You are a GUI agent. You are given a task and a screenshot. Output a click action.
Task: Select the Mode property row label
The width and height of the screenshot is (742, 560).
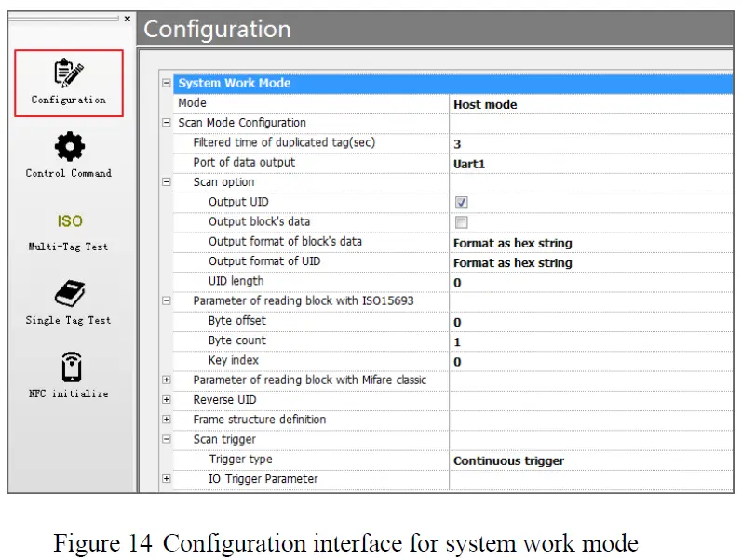coord(192,103)
